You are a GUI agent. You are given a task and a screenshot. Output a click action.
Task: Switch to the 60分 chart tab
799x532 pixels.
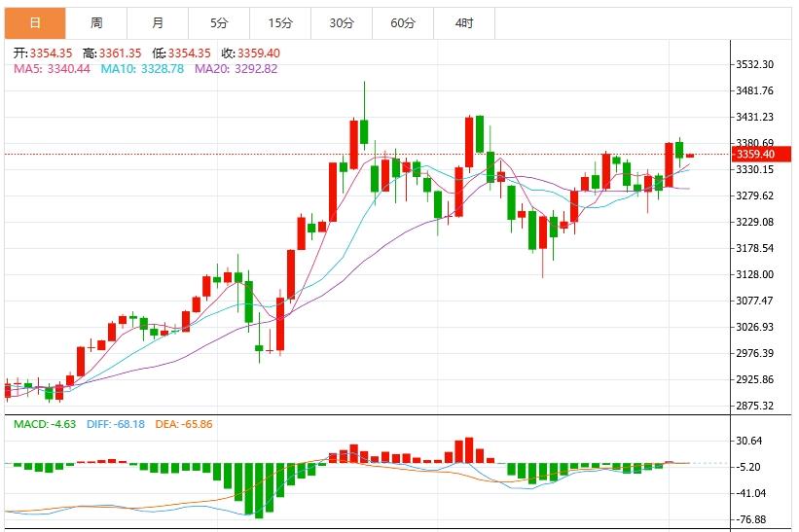pos(403,22)
